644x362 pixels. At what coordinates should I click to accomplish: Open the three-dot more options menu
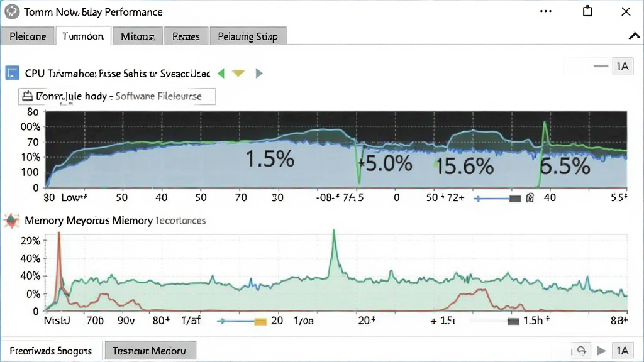click(546, 11)
